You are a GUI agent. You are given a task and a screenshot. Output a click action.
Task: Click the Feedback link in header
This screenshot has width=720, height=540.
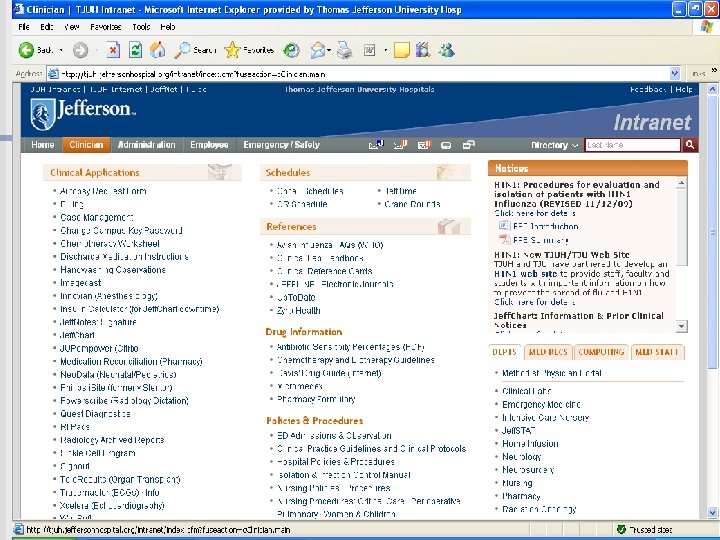[648, 90]
